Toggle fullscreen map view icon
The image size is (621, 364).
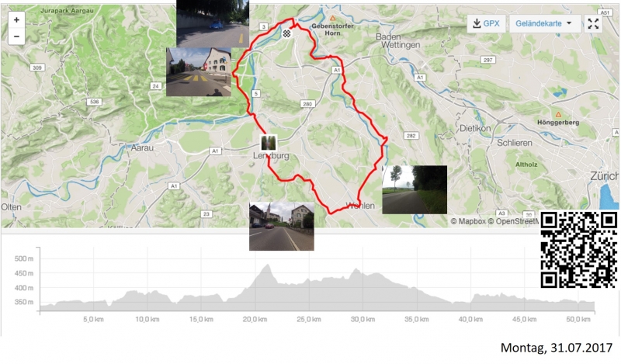coord(593,24)
